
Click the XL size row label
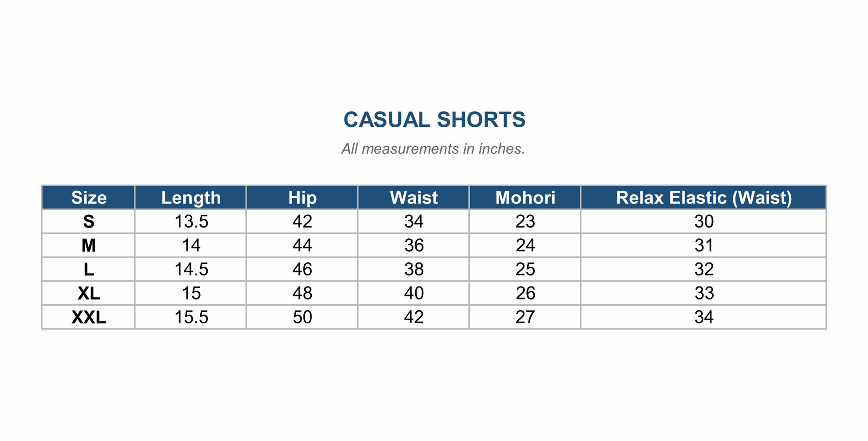pyautogui.click(x=89, y=293)
